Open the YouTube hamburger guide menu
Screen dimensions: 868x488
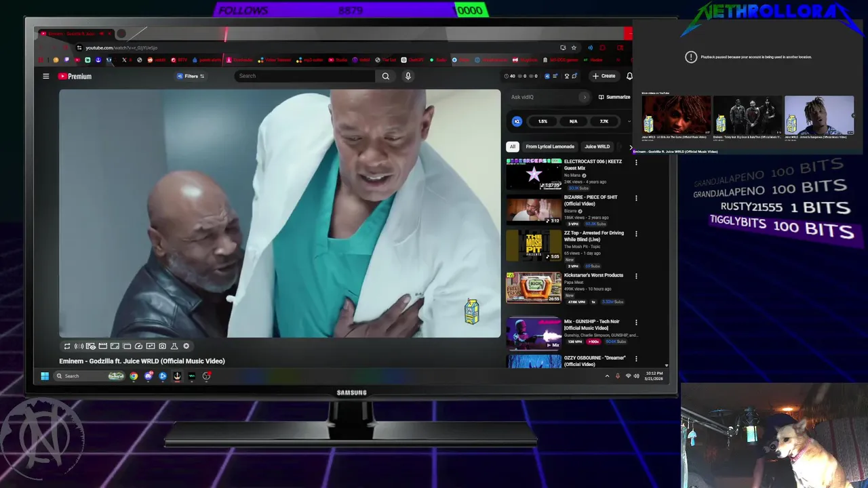coord(46,77)
